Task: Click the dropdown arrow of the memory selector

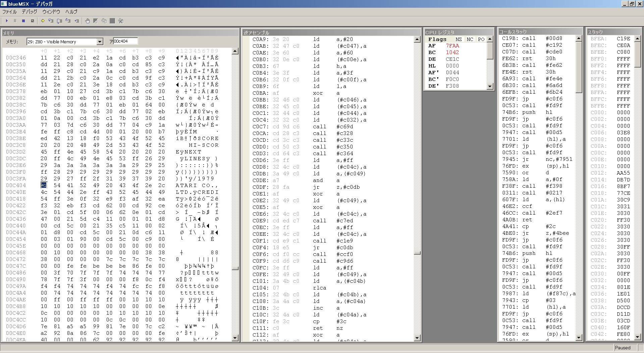Action: (100, 42)
